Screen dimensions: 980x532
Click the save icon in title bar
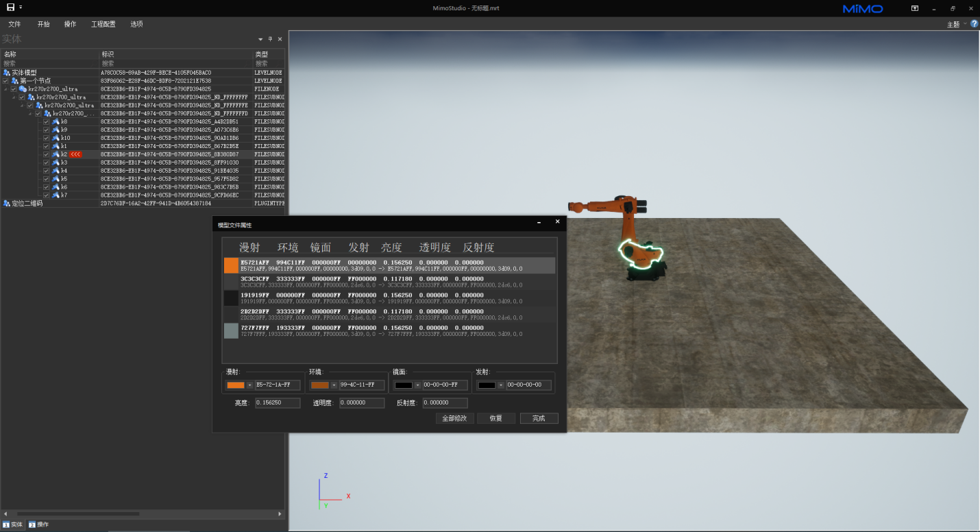tap(10, 7)
